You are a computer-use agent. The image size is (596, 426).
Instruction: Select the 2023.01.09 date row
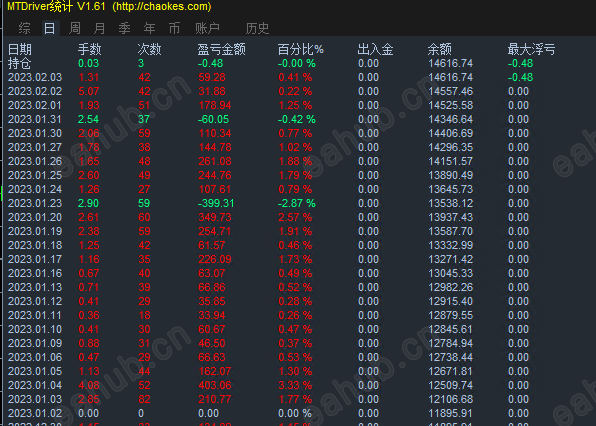coord(35,344)
